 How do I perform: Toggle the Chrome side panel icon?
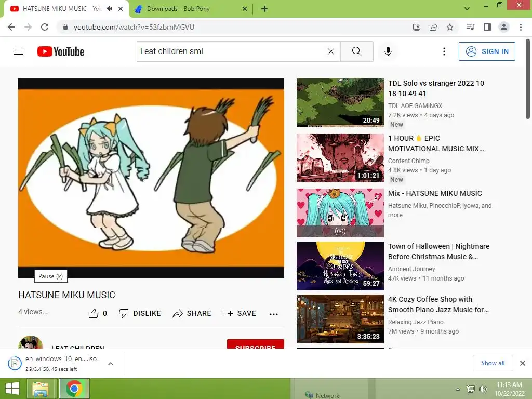point(487,27)
